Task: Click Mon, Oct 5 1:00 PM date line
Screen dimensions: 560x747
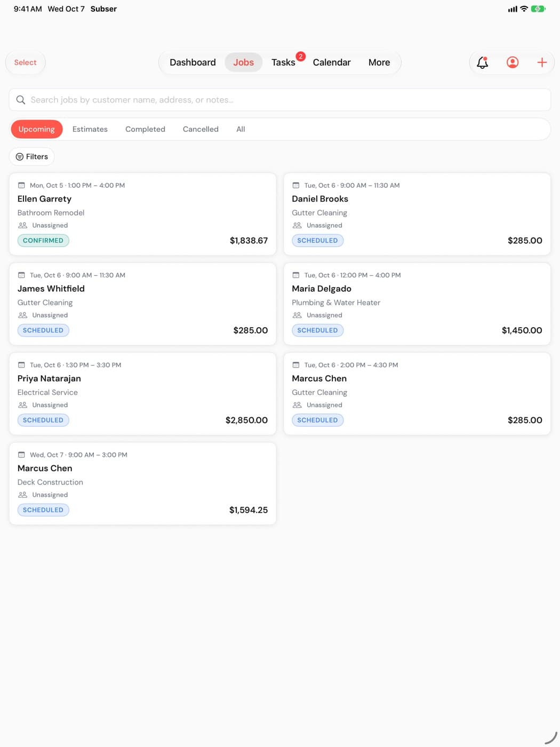Action: (x=77, y=186)
